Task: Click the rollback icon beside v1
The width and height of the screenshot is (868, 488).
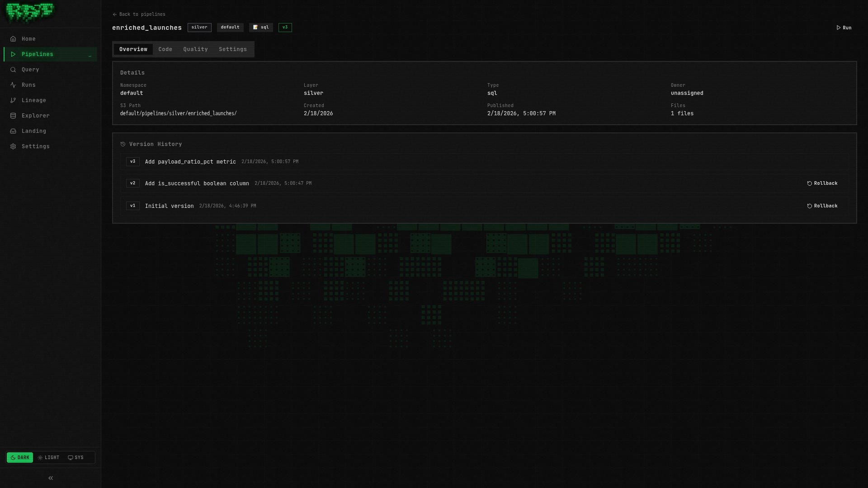Action: click(x=809, y=206)
